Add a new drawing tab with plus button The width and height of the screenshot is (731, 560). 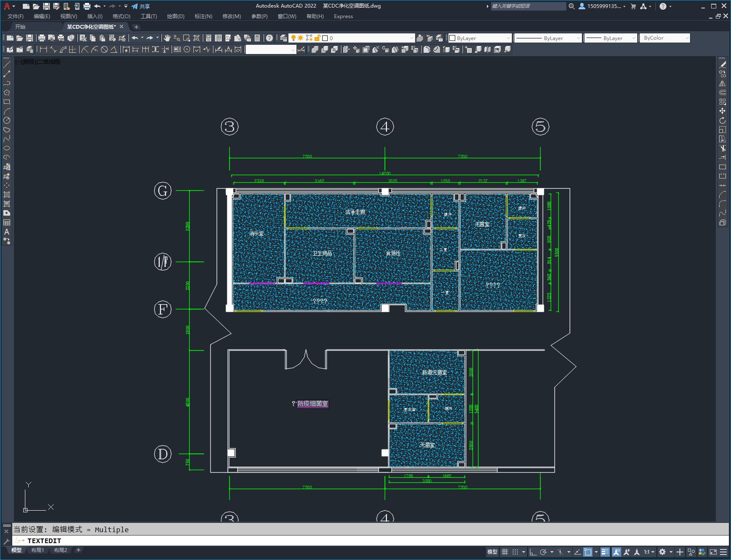(x=136, y=27)
